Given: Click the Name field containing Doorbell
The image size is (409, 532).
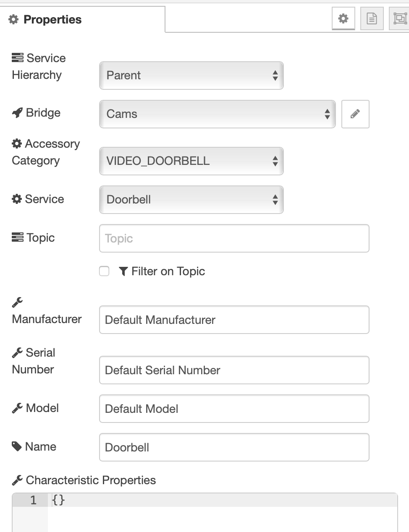Looking at the screenshot, I should [234, 447].
